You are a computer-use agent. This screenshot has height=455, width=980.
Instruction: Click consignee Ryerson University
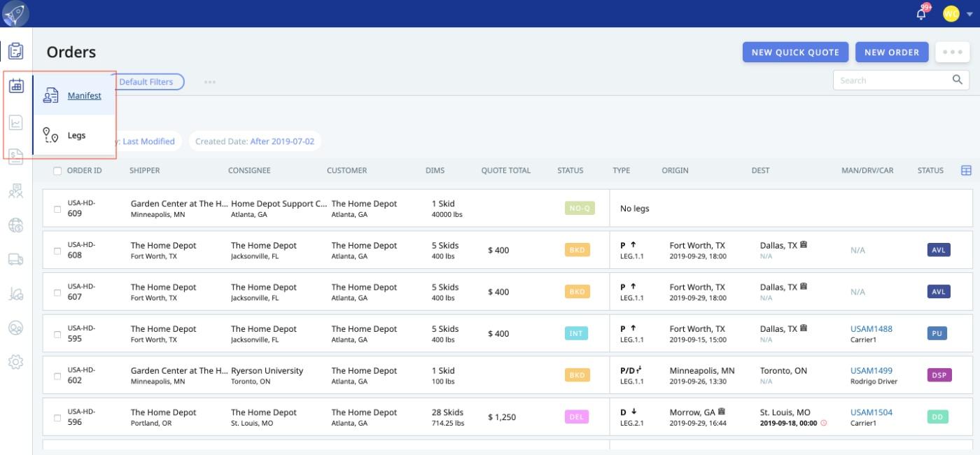[267, 370]
